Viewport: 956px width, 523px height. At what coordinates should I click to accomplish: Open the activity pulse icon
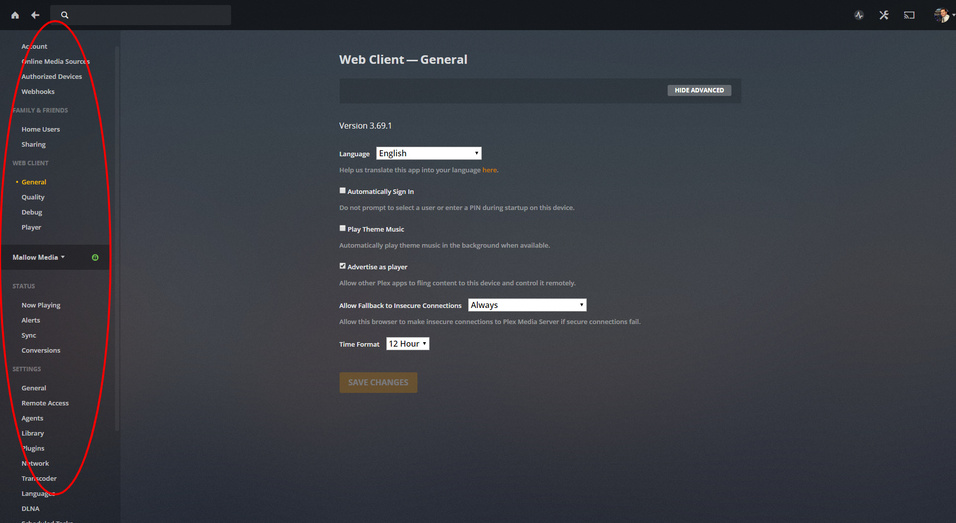859,15
